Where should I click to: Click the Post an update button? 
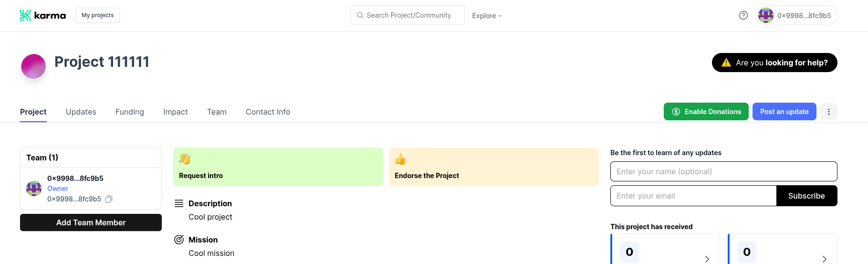pyautogui.click(x=784, y=112)
